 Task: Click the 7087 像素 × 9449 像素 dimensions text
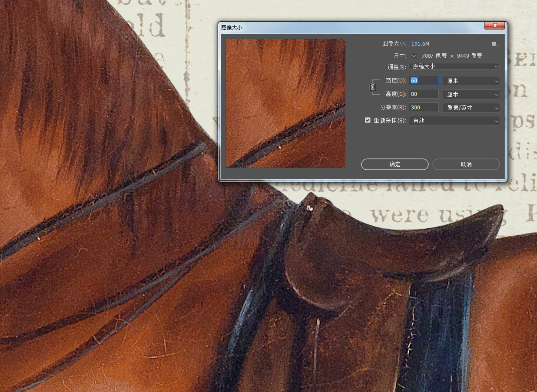(452, 56)
